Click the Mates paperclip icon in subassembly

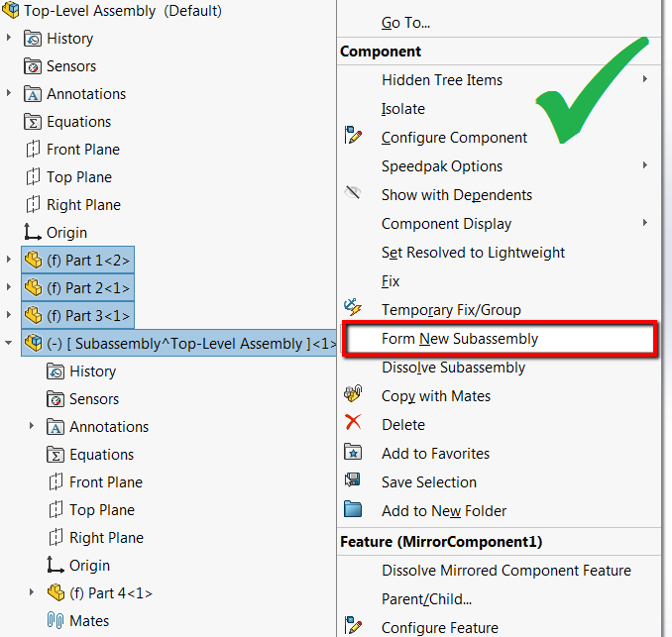[x=56, y=620]
